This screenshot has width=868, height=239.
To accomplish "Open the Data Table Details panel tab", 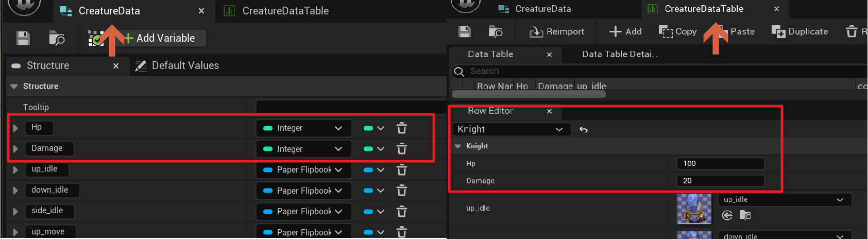I will (x=620, y=54).
